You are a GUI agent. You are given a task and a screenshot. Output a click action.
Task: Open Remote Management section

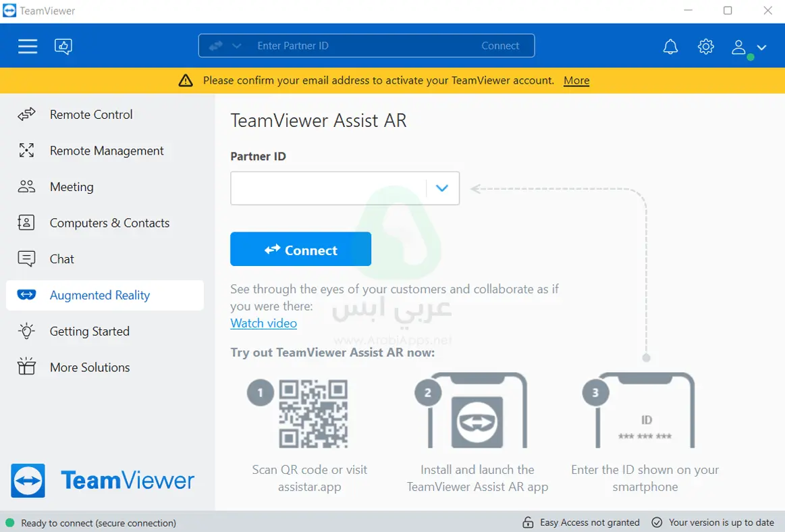(106, 151)
